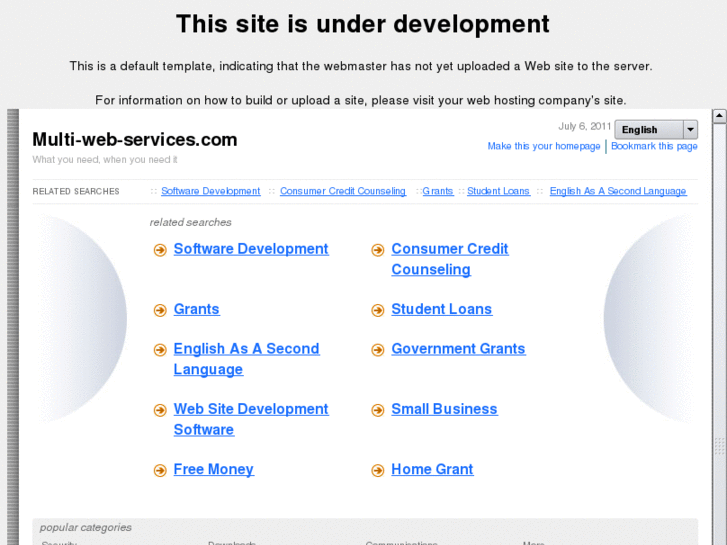
Task: Click the 'popular categories' heading
Action: coord(85,527)
